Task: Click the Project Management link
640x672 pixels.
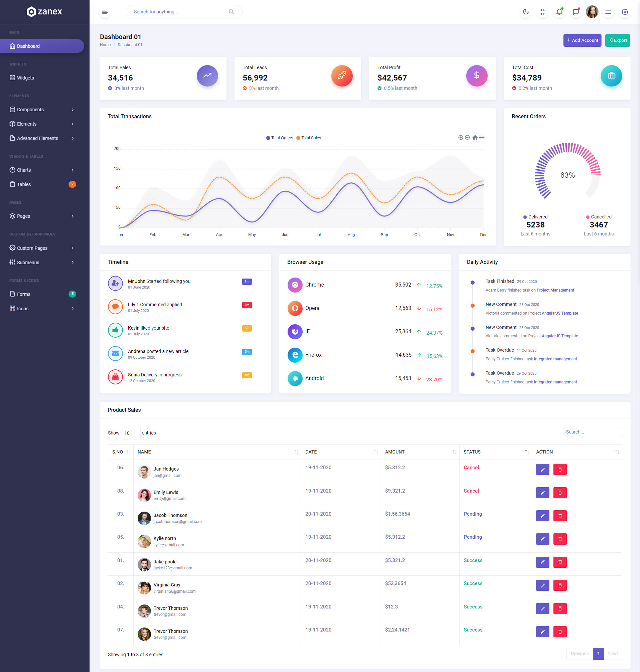Action: point(555,290)
